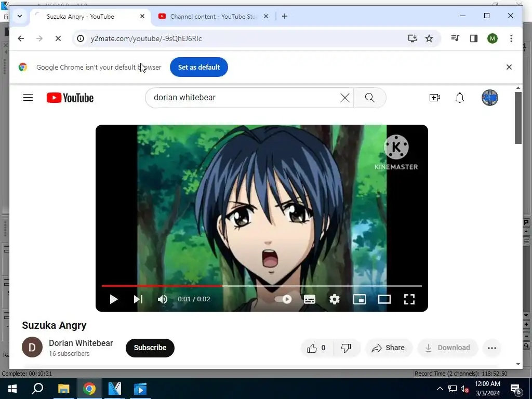Screen dimensions: 532x399
Task: Enter full screen mode
Action: (409, 299)
